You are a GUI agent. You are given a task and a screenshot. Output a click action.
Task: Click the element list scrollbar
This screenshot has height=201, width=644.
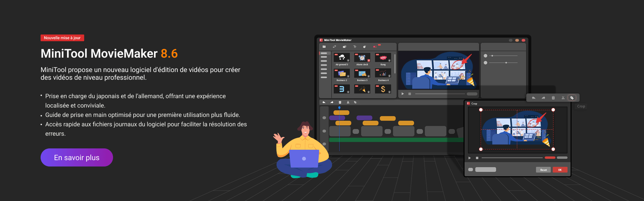coord(395,64)
